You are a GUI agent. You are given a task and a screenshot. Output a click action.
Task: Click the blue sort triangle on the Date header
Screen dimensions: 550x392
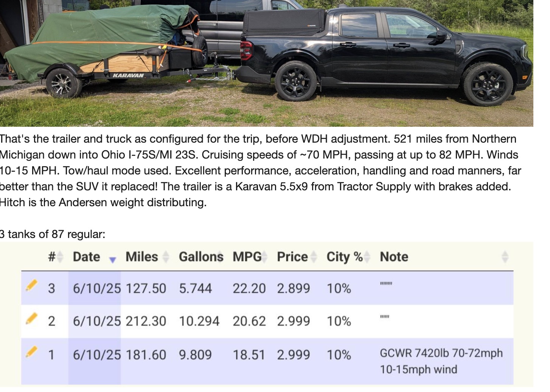[x=112, y=259]
